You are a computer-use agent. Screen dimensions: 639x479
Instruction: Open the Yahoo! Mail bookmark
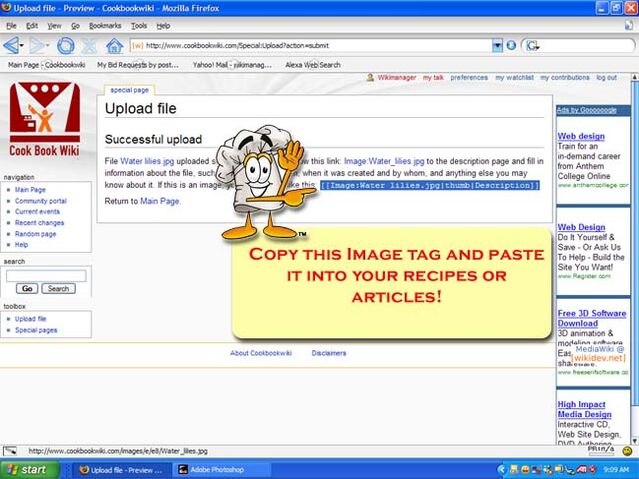click(232, 65)
